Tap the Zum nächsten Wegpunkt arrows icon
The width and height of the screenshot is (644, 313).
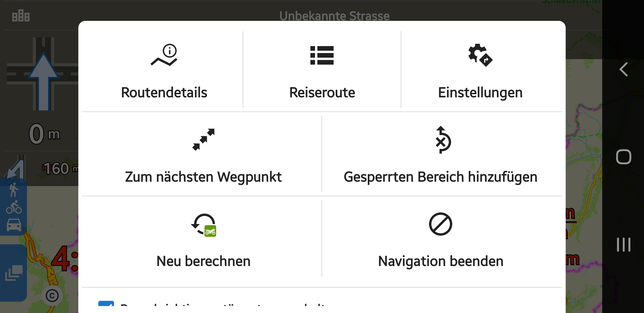(x=203, y=139)
